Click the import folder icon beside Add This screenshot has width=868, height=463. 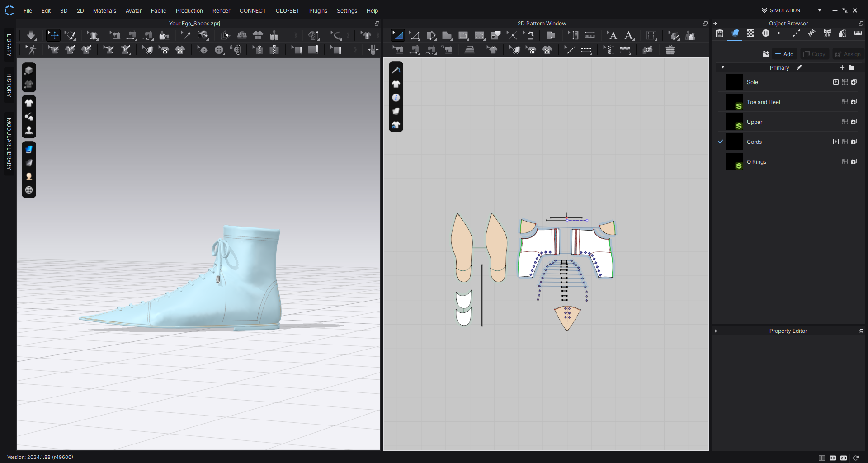coord(766,54)
